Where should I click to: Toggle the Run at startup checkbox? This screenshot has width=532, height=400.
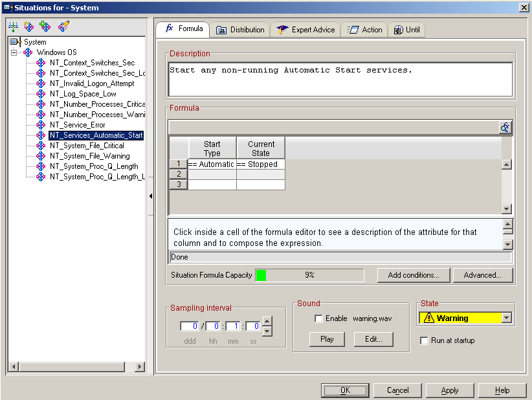click(x=424, y=340)
